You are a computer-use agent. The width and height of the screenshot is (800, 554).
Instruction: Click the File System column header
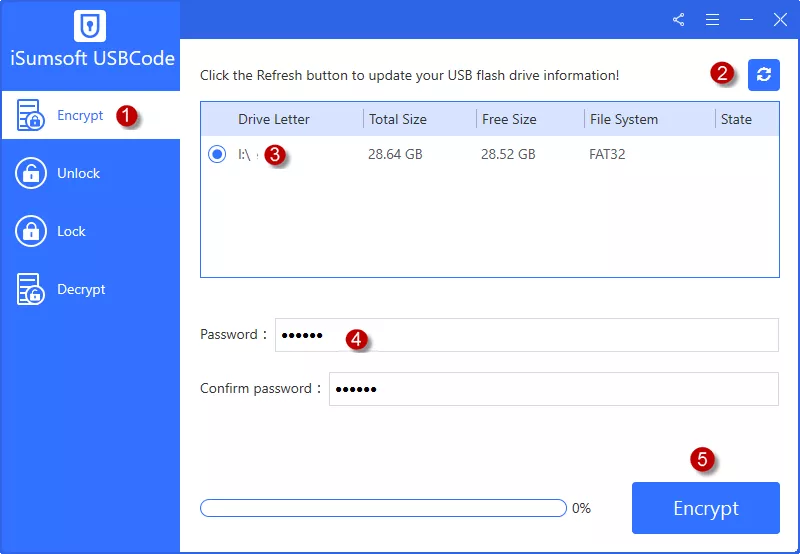[x=623, y=119]
